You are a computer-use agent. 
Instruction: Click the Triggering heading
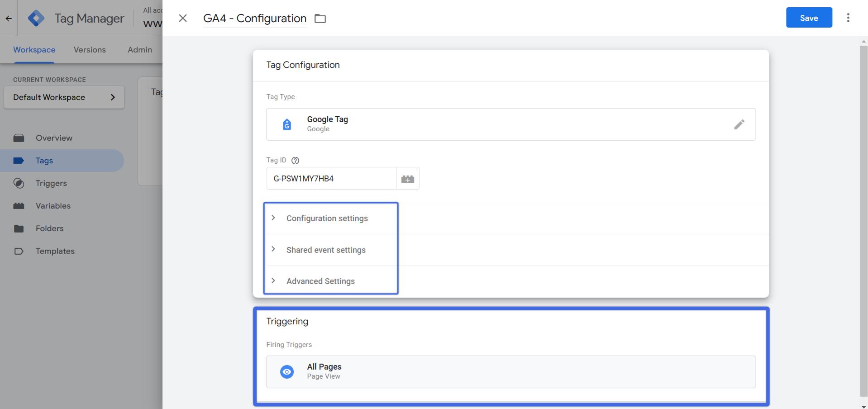click(287, 322)
